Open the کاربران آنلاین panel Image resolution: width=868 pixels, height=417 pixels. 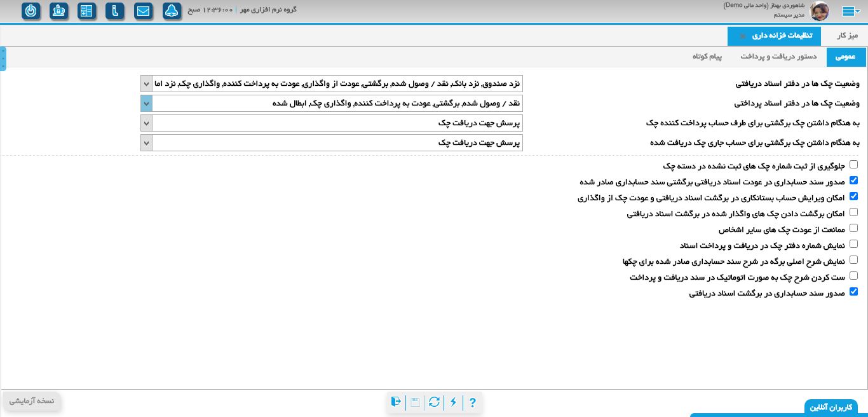(831, 407)
